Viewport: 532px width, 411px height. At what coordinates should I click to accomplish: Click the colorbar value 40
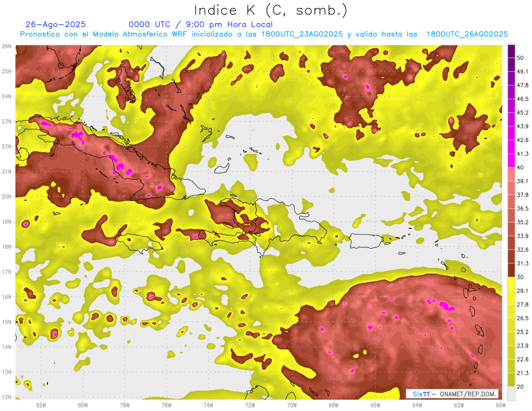(520, 167)
